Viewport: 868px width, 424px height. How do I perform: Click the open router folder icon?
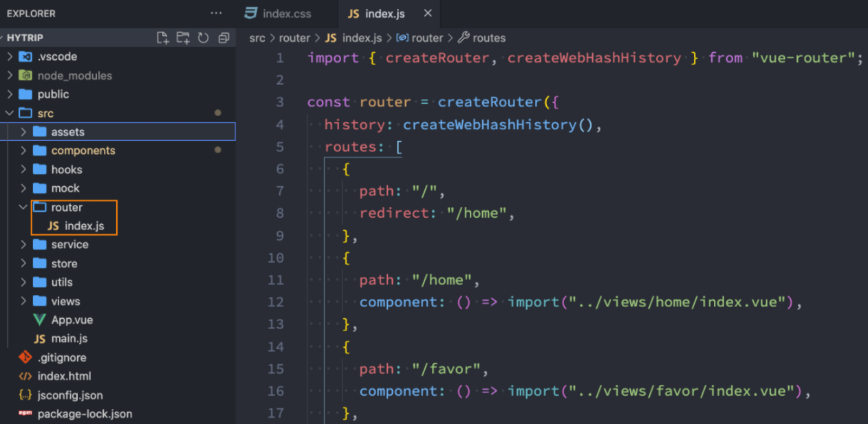point(39,207)
